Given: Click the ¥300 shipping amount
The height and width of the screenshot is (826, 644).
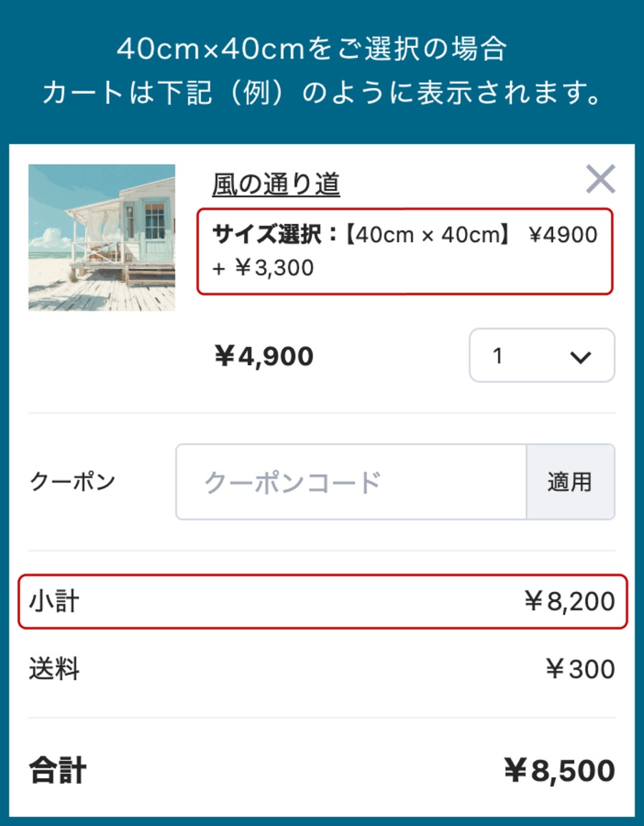Looking at the screenshot, I should coord(580,669).
